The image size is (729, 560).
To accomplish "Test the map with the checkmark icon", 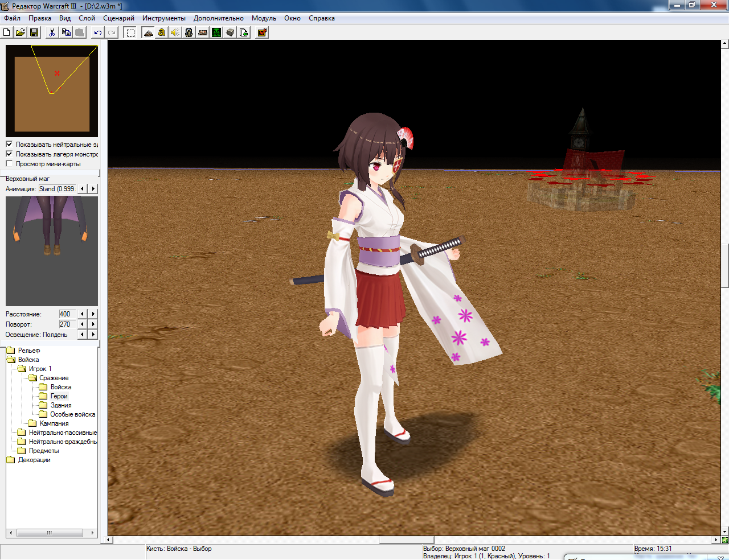I will [x=262, y=32].
